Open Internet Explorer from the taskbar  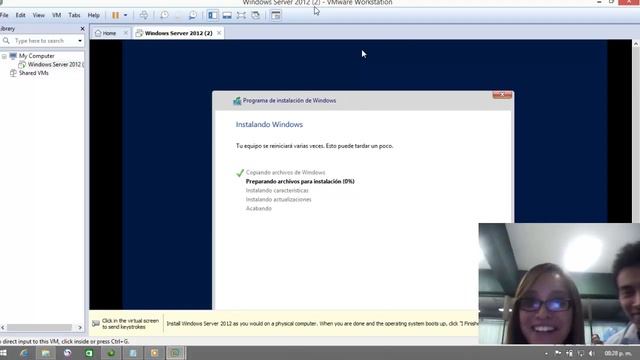tap(24, 353)
